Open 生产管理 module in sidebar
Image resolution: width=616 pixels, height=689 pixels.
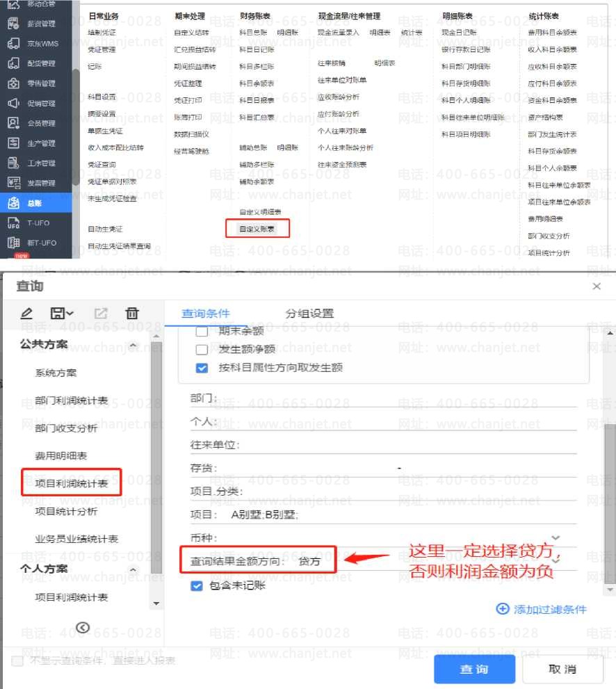coord(13,143)
